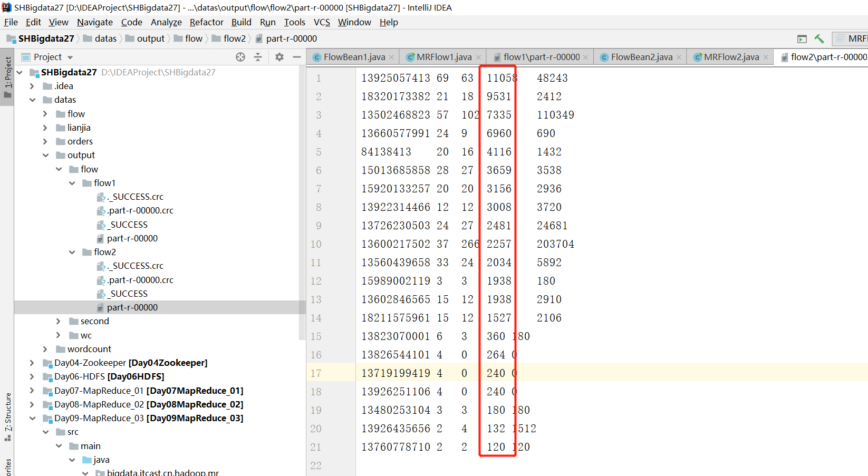The image size is (868, 476).
Task: Click the Build project hammer icon
Action: (819, 38)
